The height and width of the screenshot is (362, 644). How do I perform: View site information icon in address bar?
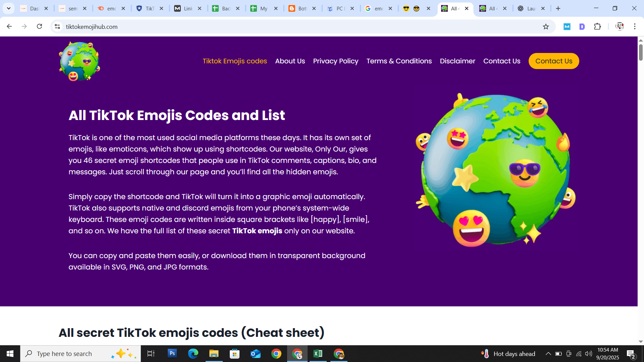(57, 26)
